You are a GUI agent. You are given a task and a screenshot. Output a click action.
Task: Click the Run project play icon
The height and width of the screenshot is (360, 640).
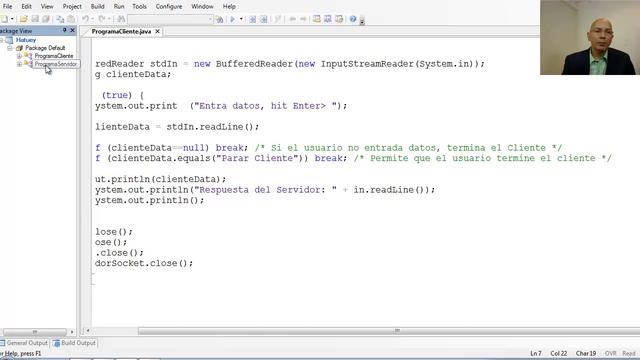coord(233,19)
